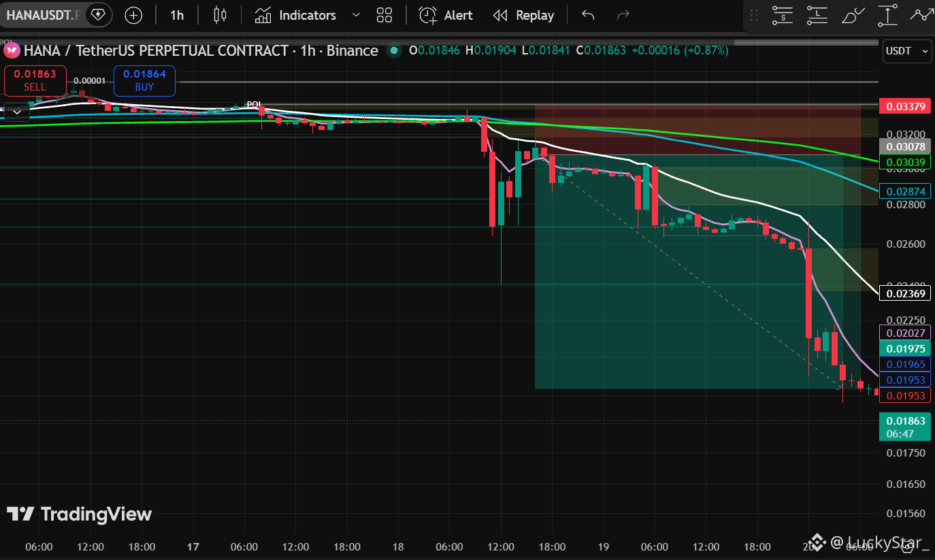Change the candlestick chart style

point(220,15)
